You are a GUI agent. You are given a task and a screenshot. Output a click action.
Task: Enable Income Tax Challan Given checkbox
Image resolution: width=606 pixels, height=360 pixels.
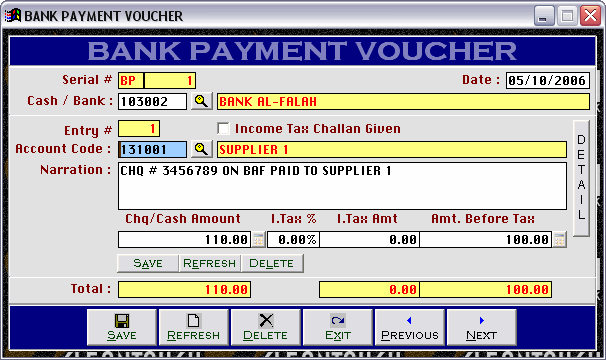223,128
